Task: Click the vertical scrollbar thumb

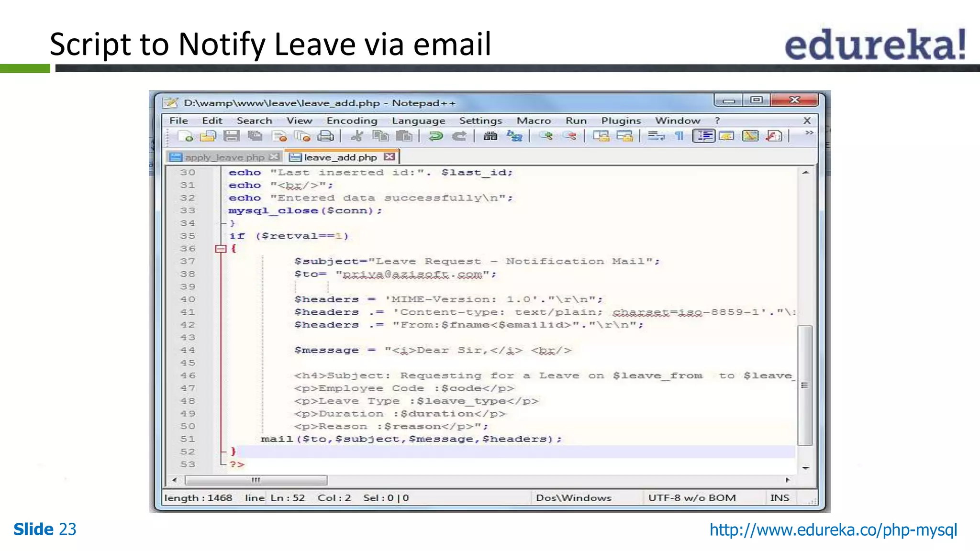Action: point(805,385)
